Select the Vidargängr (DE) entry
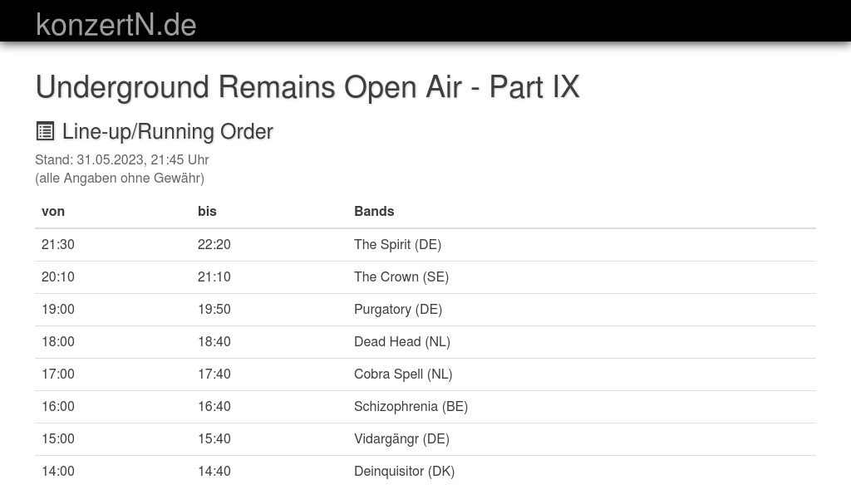The width and height of the screenshot is (851, 504). coord(401,438)
